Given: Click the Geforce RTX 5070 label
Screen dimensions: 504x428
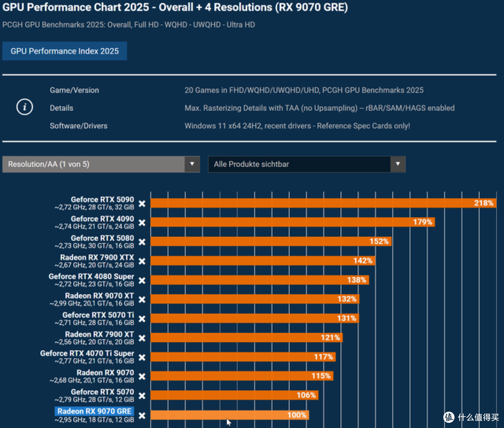Looking at the screenshot, I should pos(102,392).
